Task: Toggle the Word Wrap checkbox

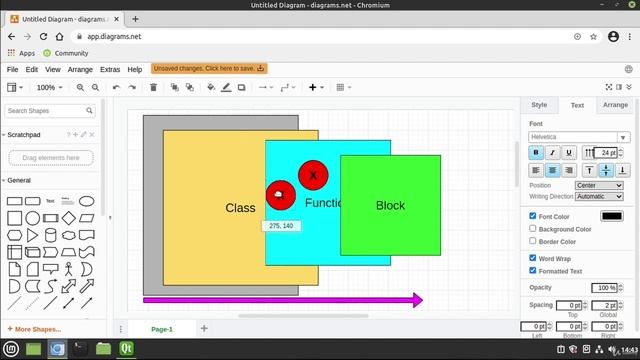Action: (x=533, y=258)
